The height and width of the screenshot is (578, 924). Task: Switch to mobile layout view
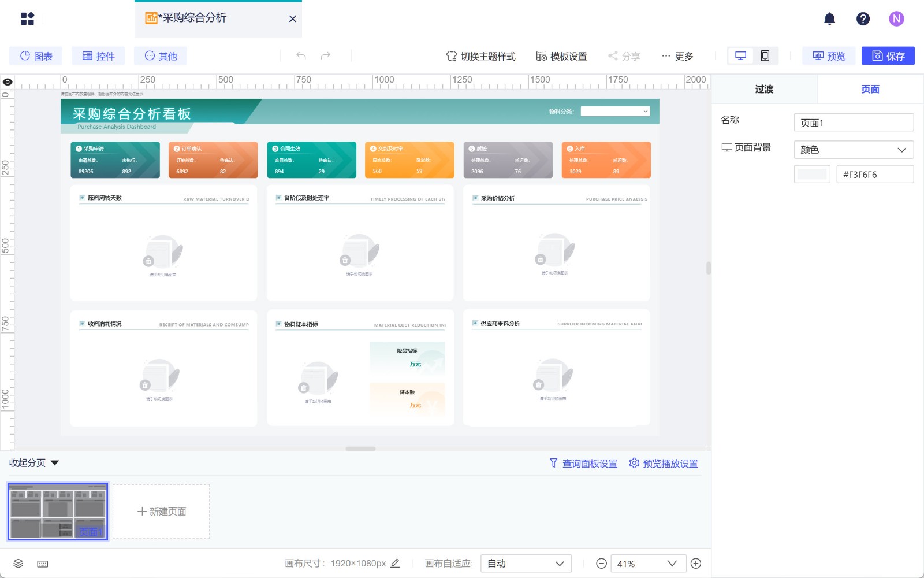click(x=765, y=55)
